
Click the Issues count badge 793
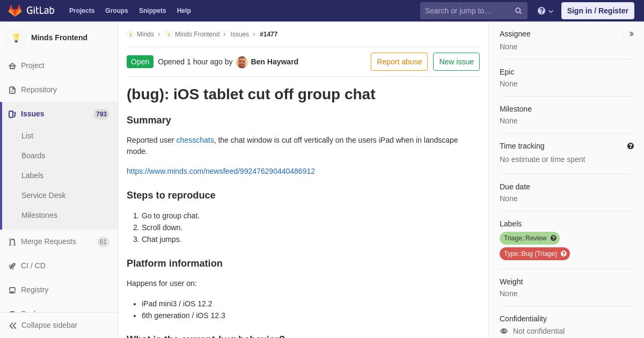tap(101, 114)
